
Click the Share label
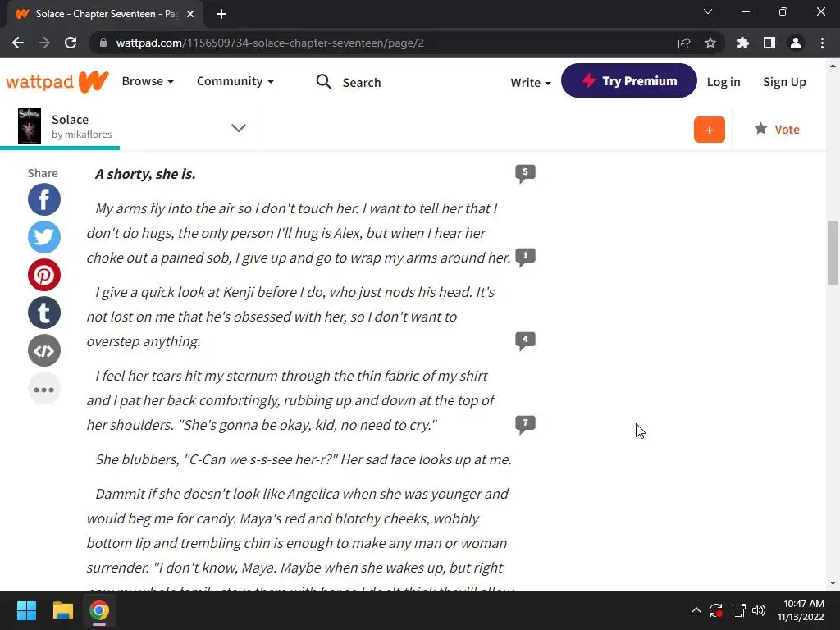43,173
